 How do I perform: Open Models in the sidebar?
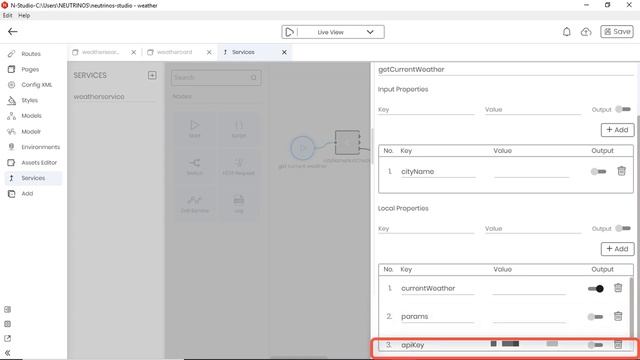[31, 116]
